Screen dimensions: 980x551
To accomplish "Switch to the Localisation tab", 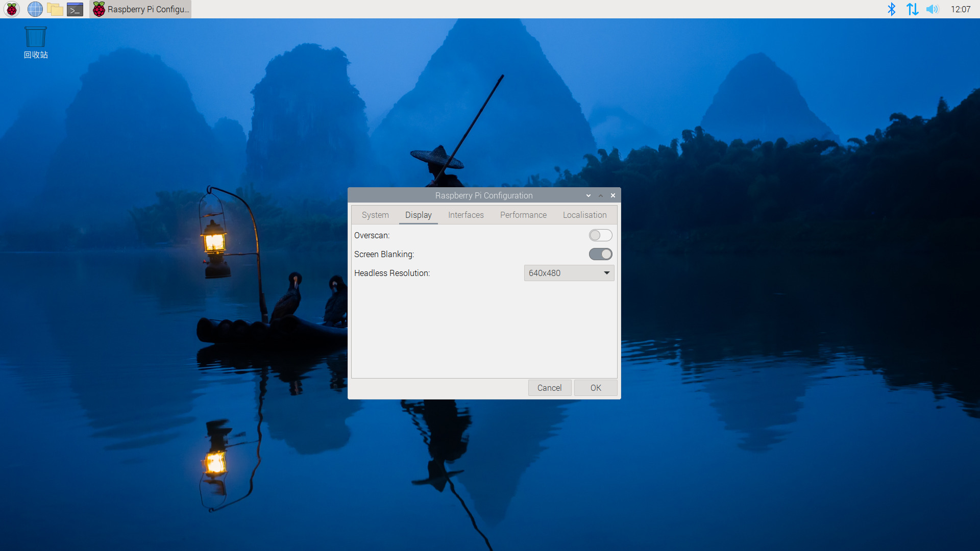I will pos(585,215).
